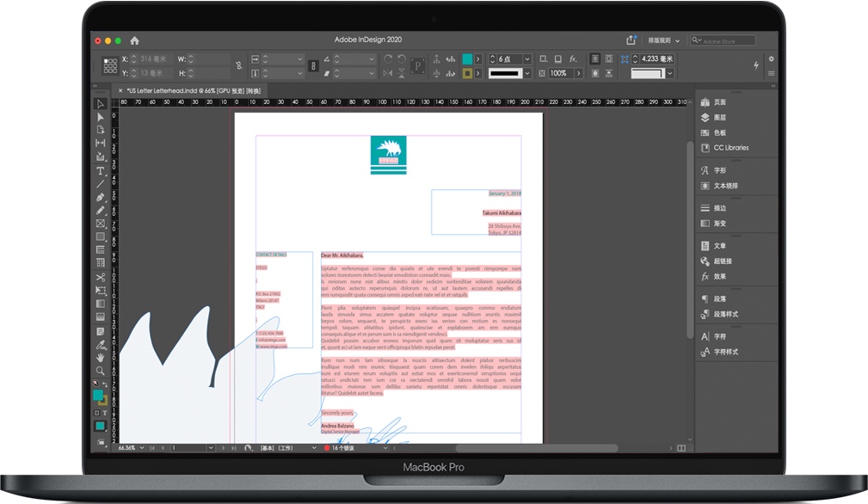Open the CC Libraries panel
The width and height of the screenshot is (868, 504).
729,148
